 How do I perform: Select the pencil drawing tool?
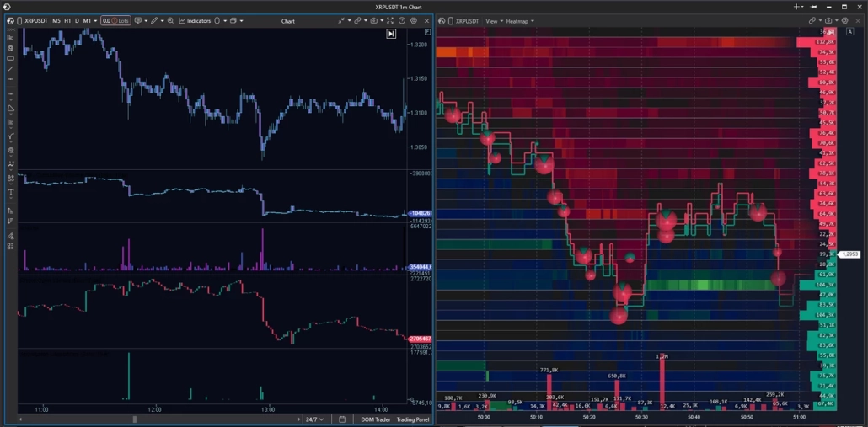pyautogui.click(x=154, y=20)
